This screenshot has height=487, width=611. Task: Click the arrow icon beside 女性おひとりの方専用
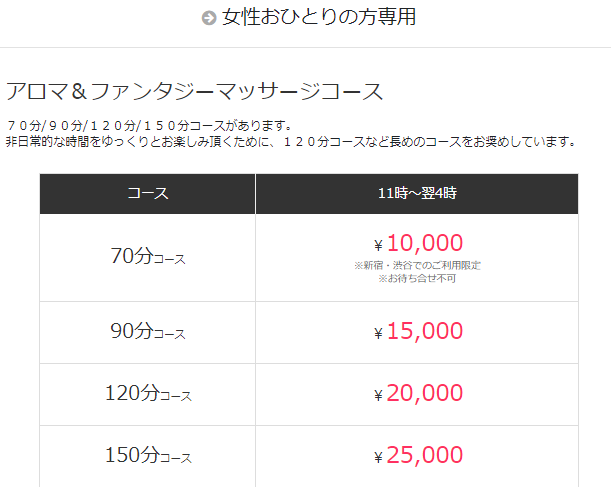tap(209, 18)
